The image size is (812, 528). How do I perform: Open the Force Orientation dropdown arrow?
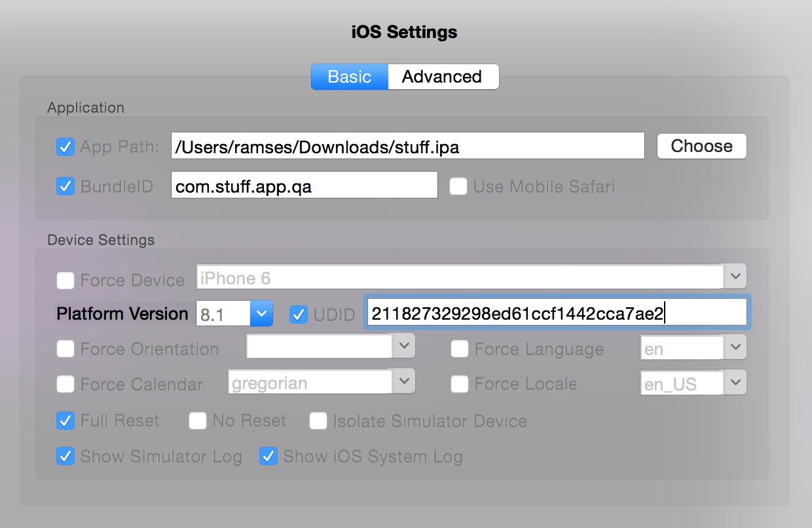[404, 346]
